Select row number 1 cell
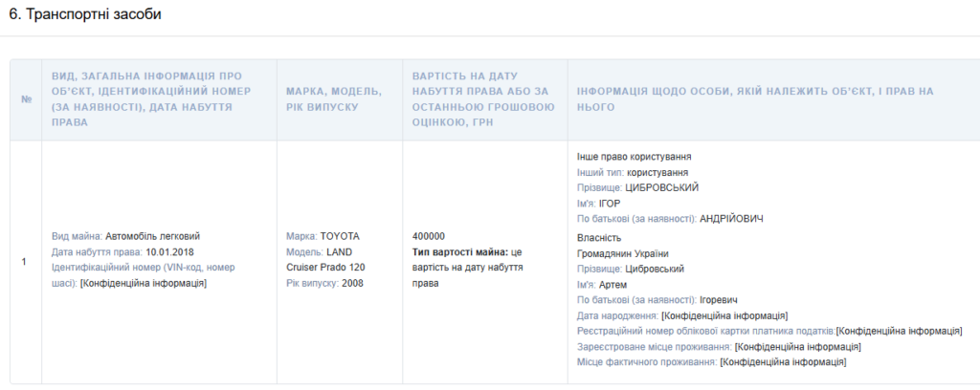 25,260
